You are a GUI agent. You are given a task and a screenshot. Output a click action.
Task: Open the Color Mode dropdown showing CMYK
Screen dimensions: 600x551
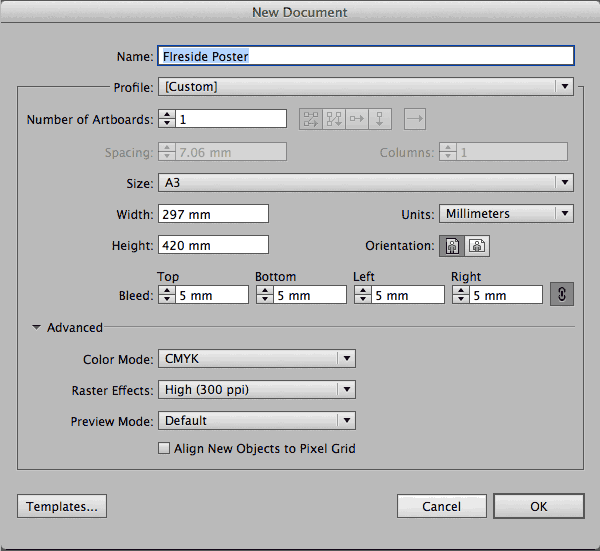tap(257, 359)
